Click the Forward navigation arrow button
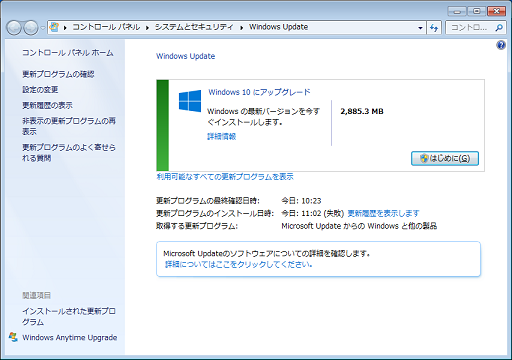Screen dimensions: 512x360 coord(31,28)
